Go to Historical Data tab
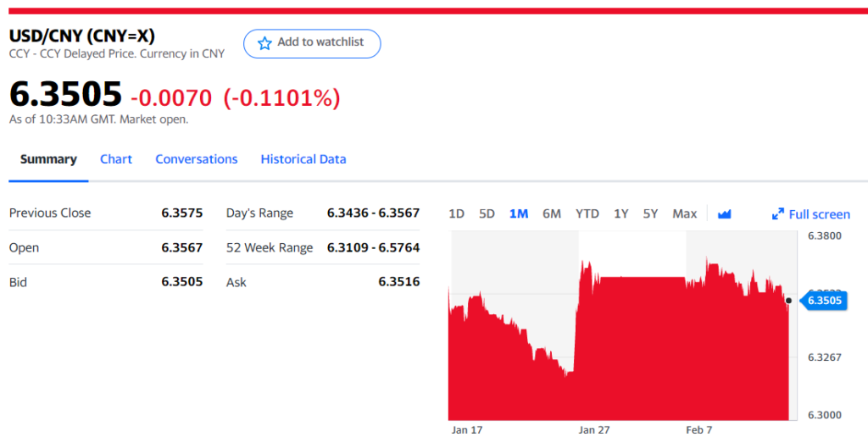868x443 pixels. (303, 159)
